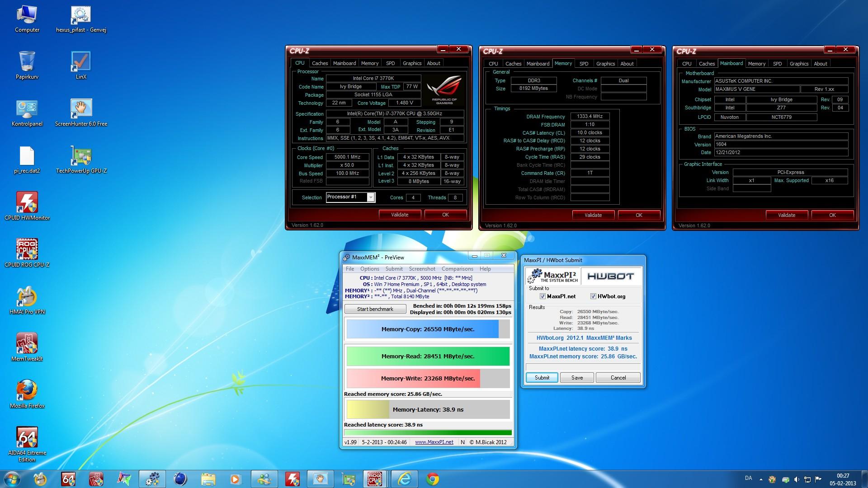Click the Name Intel Core i7 3770K field
The height and width of the screenshot is (488, 868).
click(x=373, y=79)
